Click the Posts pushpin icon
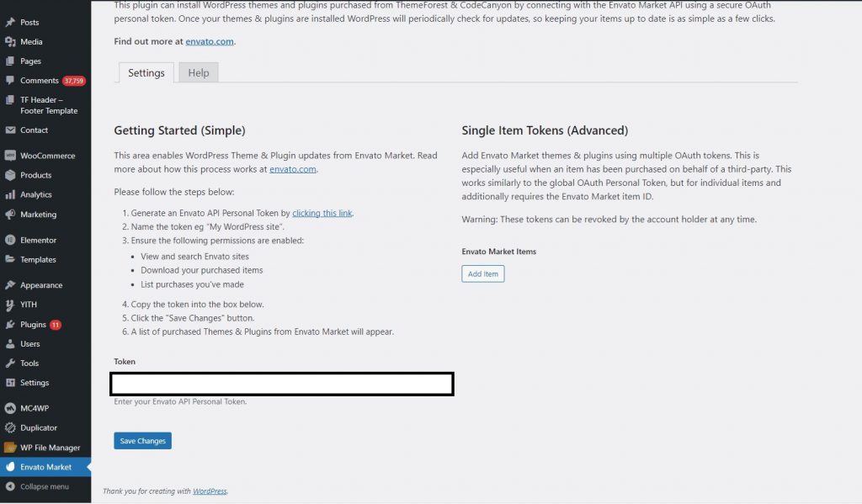This screenshot has height=504, width=862. pos(10,22)
